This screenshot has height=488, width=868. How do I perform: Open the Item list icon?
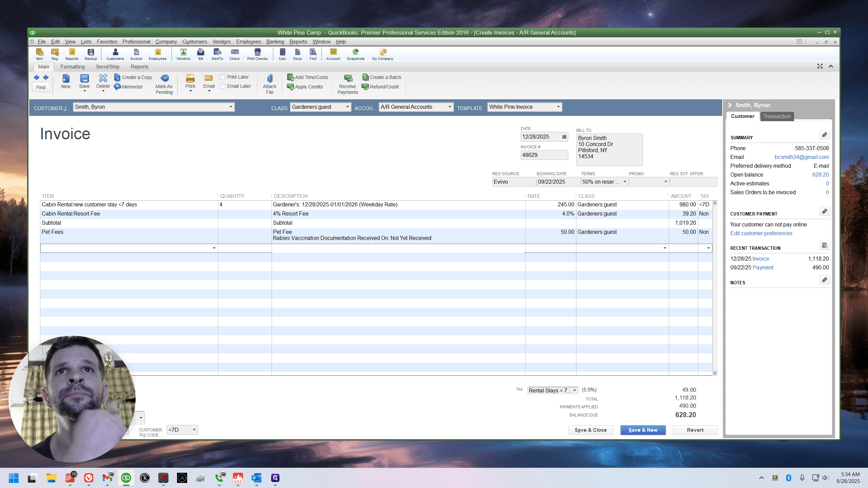pyautogui.click(x=39, y=54)
